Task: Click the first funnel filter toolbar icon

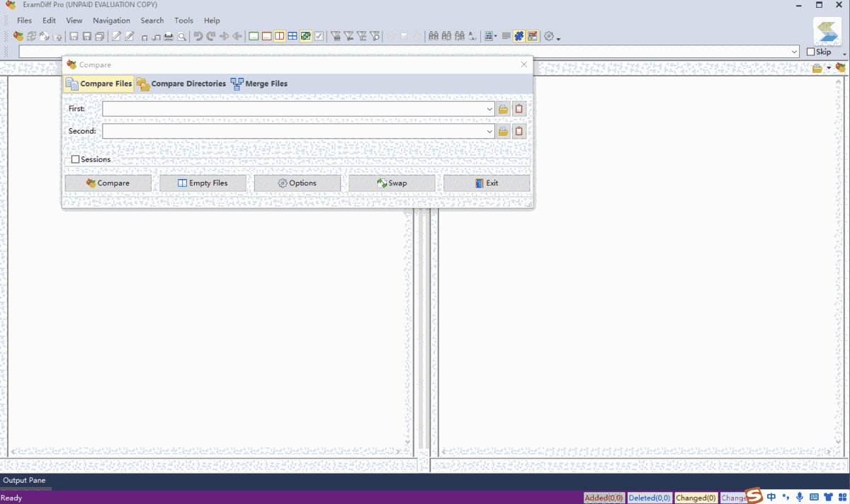Action: [x=334, y=36]
